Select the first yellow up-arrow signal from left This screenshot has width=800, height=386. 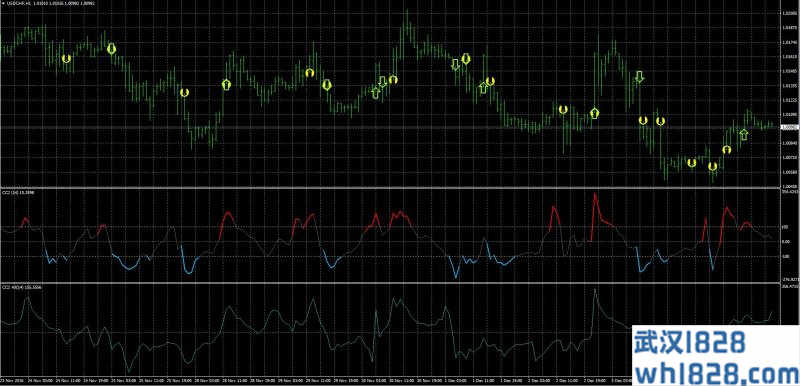[x=227, y=85]
